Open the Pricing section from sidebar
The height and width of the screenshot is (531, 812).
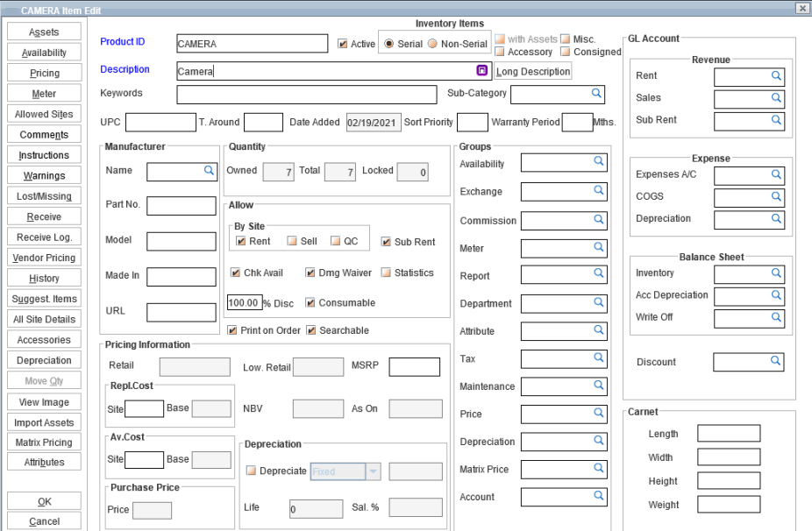[45, 74]
